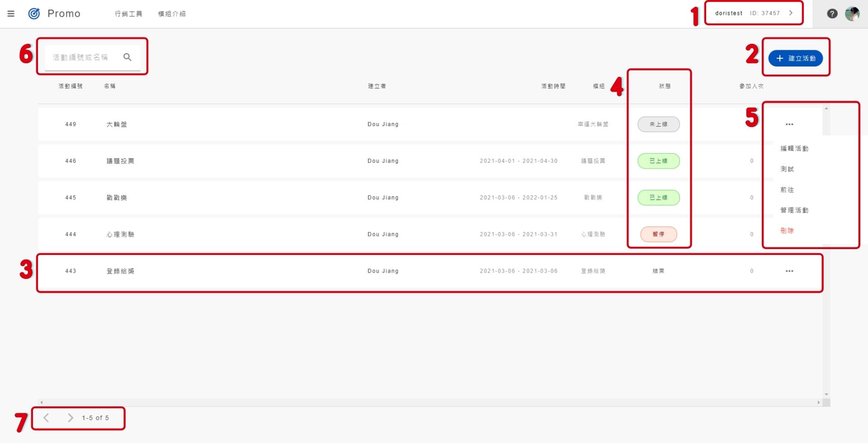Go to the previous page arrow
This screenshot has height=443, width=868.
(46, 418)
